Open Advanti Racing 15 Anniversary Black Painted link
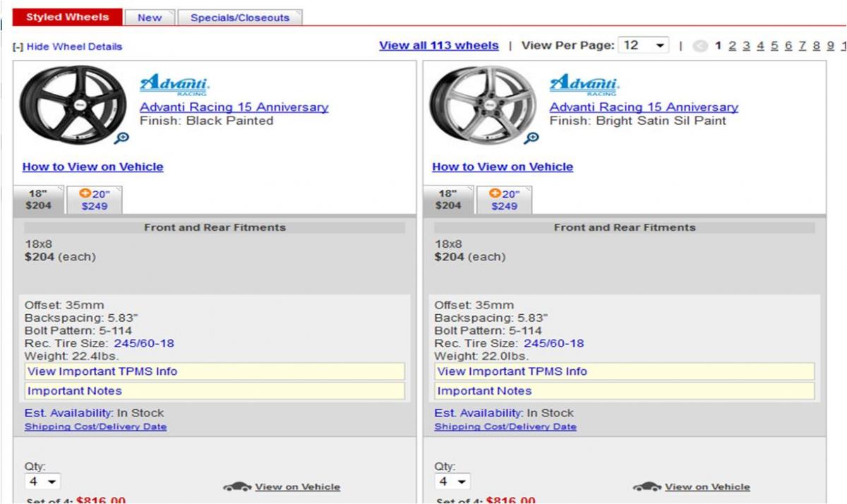This screenshot has width=847, height=504. coord(234,107)
